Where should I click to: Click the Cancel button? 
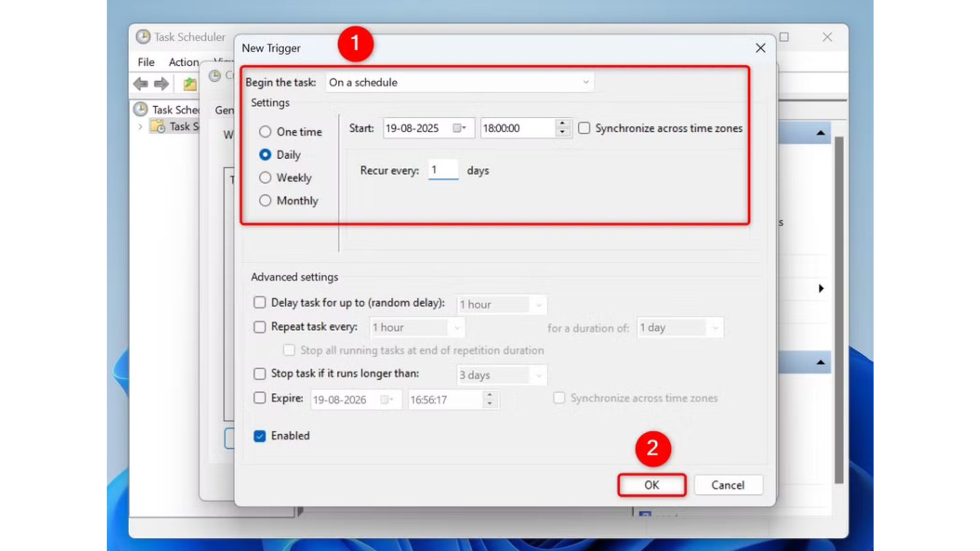pyautogui.click(x=728, y=485)
